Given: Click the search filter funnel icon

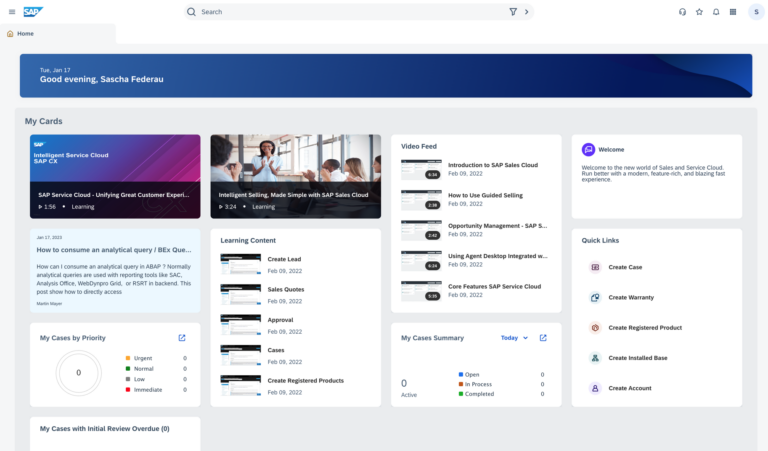Looking at the screenshot, I should pos(513,12).
